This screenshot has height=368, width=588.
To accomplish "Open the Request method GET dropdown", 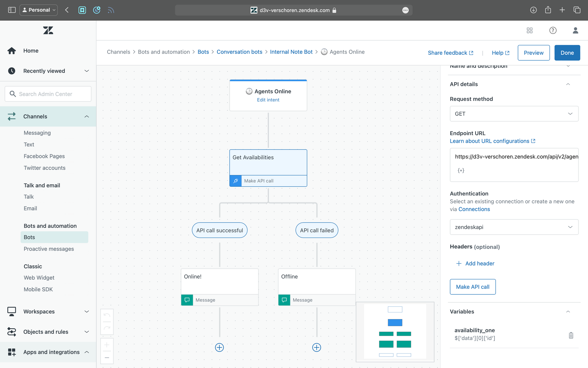I will pos(514,114).
